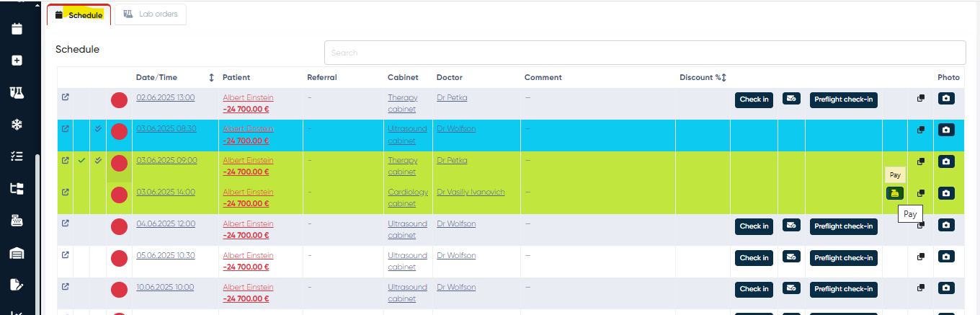Click single check mark in 03.06.2025 09:00 row
Viewport: 980px width, 315px height.
[81, 160]
